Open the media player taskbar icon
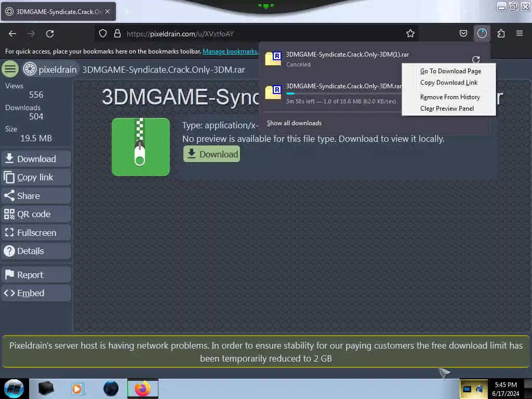The height and width of the screenshot is (399, 532). [x=77, y=389]
